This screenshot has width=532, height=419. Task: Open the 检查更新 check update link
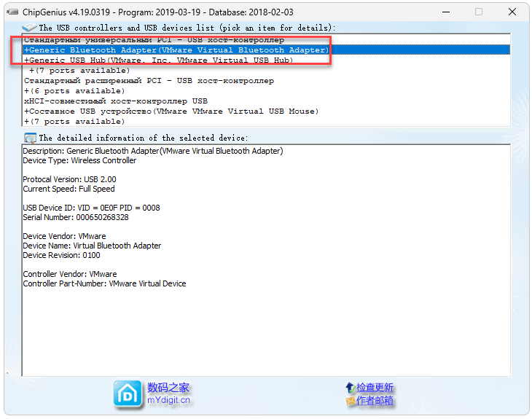(375, 387)
